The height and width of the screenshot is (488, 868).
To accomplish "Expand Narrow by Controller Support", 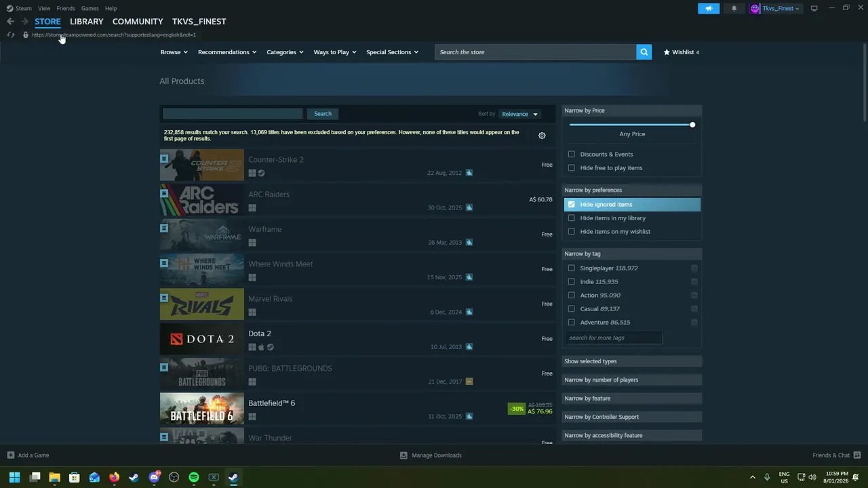I will click(x=632, y=417).
